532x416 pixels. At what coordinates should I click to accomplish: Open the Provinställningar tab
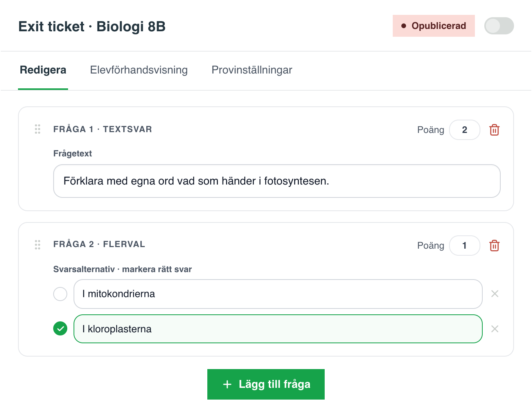click(252, 70)
